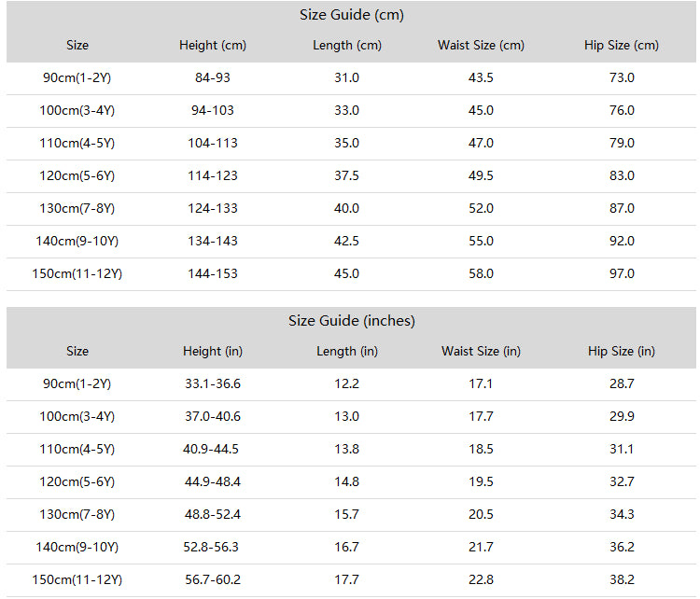Click hip size value 73.0
700x599 pixels.
pos(622,78)
